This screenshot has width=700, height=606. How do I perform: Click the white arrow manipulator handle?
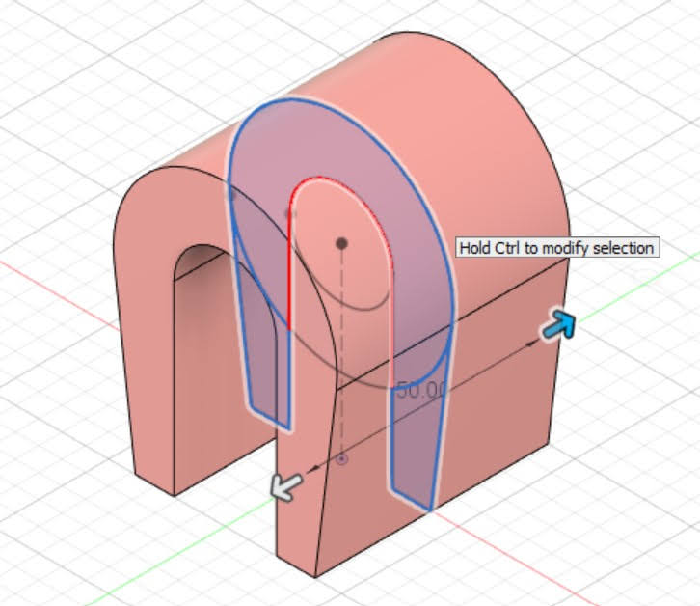(284, 486)
